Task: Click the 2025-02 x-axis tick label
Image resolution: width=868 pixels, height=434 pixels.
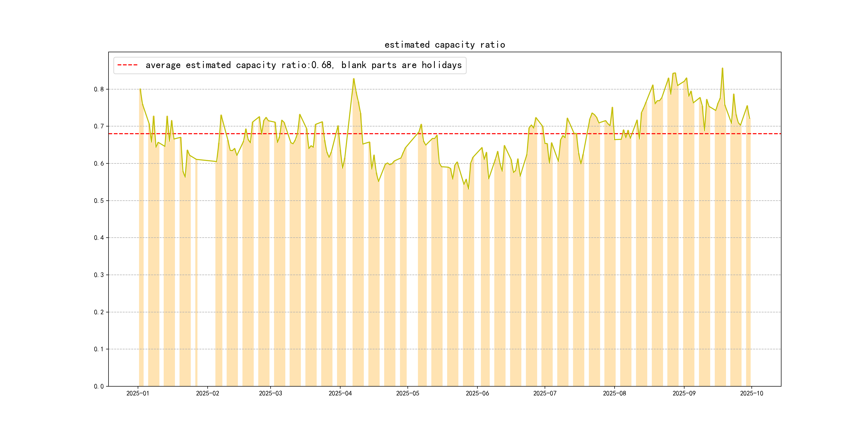Action: point(207,393)
